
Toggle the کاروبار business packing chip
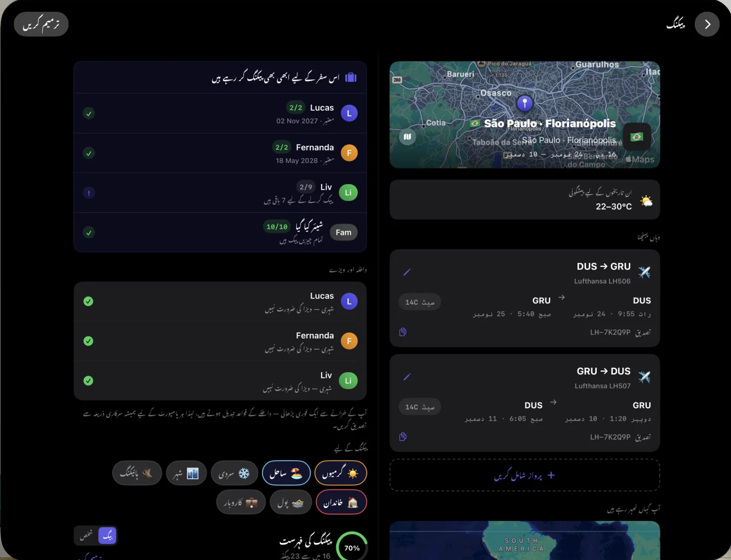coord(241,502)
